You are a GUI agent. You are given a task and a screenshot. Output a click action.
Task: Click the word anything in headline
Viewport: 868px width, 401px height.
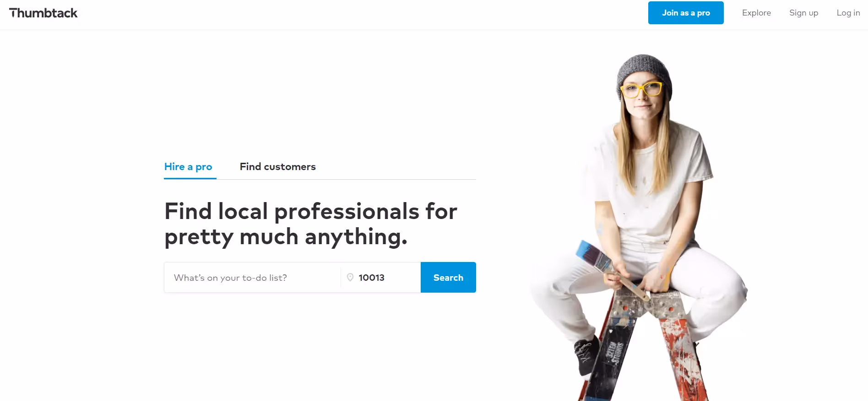click(x=356, y=237)
